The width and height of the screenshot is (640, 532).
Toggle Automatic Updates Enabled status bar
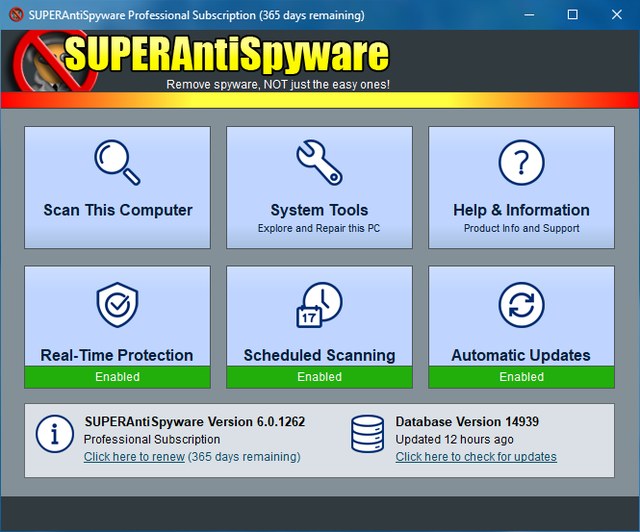(x=521, y=377)
